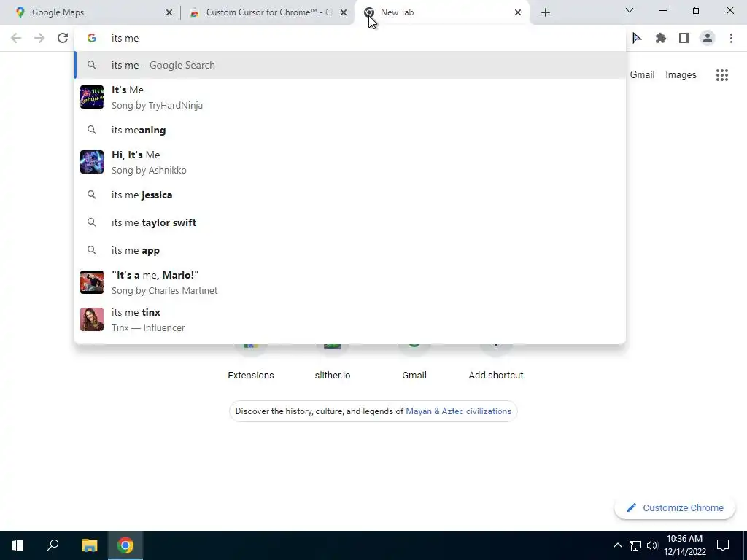Viewport: 747px width, 560px height.
Task: Choose 'its me tinx' influencer suggestion
Action: click(x=350, y=319)
